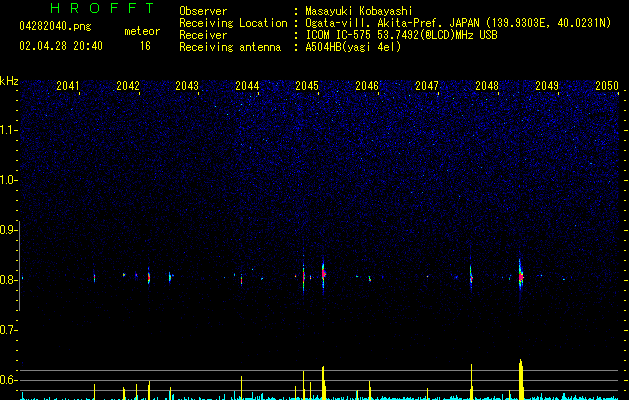Image resolution: width=629 pixels, height=400 pixels.
Task: Click the 2049 time marker
Action: pyautogui.click(x=547, y=86)
